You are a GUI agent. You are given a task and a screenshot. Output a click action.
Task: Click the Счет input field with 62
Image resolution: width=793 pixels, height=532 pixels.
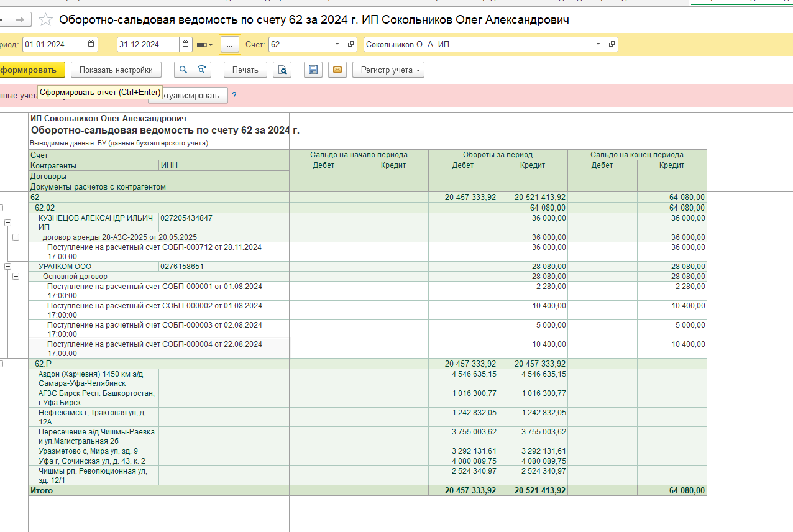[x=300, y=45]
